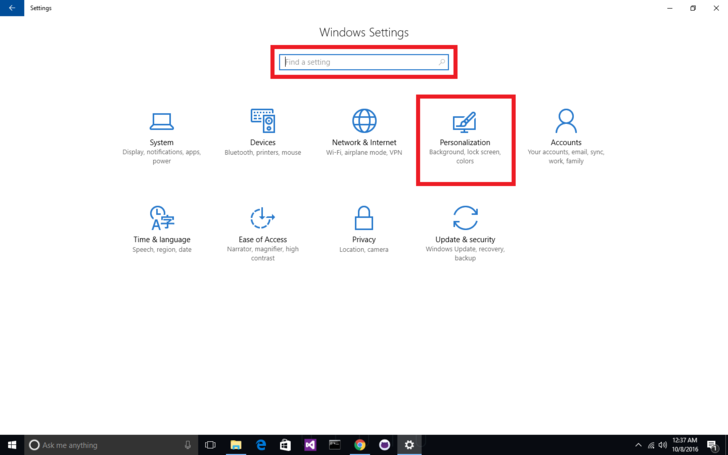The height and width of the screenshot is (455, 728).
Task: Minimize the Settings window
Action: [x=670, y=8]
